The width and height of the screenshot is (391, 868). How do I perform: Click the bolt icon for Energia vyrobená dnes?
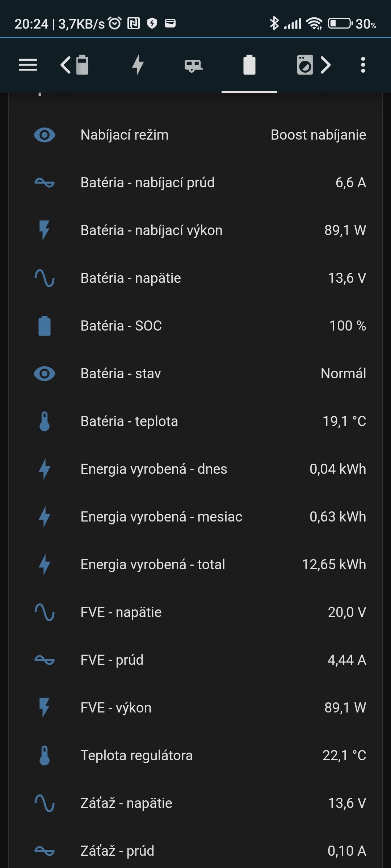(x=45, y=469)
